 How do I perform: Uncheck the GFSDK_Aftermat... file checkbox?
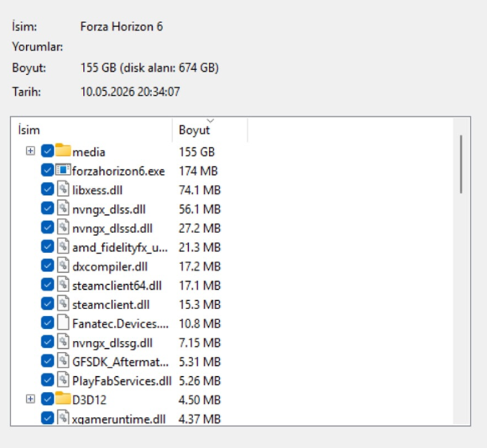47,361
